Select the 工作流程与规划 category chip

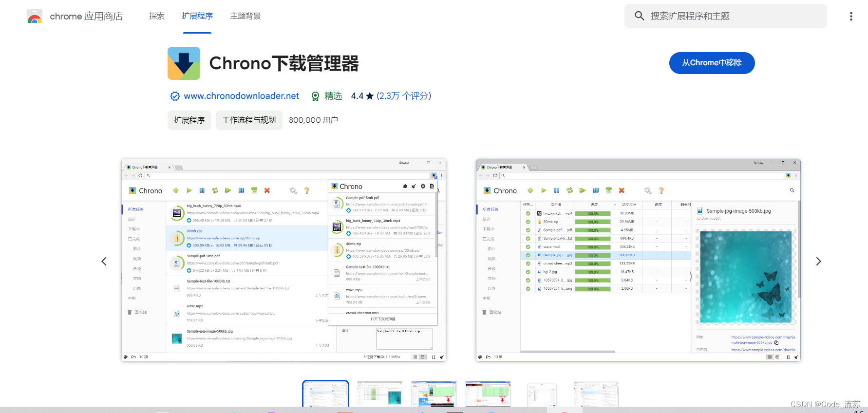(249, 120)
